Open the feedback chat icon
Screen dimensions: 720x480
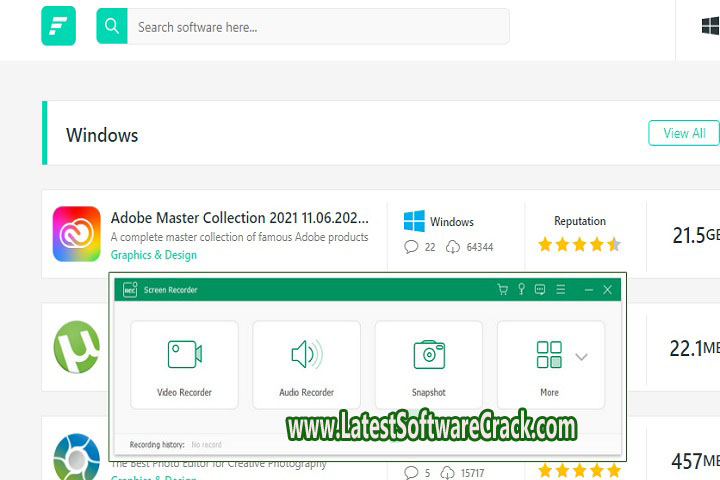(x=540, y=290)
